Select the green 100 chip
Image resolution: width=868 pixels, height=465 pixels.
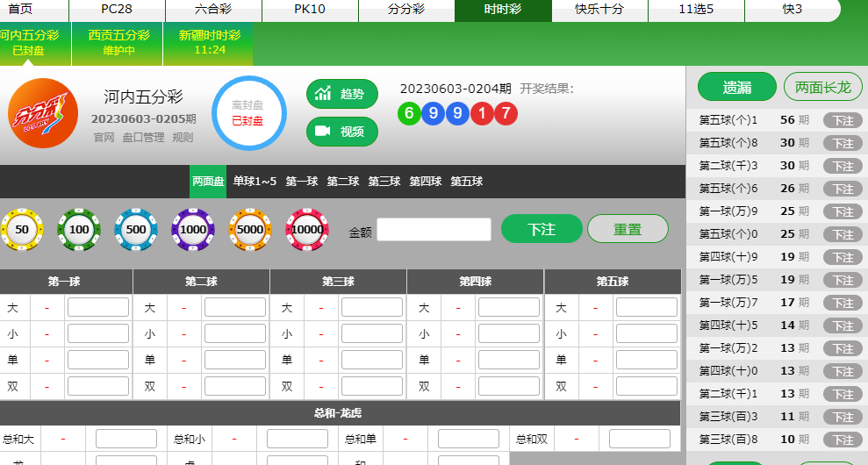(79, 229)
